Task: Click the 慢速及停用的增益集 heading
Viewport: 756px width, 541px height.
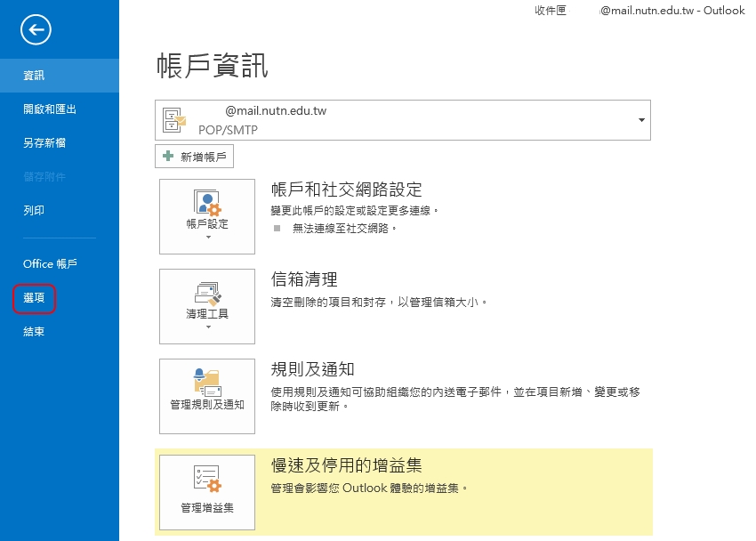Action: pos(346,465)
